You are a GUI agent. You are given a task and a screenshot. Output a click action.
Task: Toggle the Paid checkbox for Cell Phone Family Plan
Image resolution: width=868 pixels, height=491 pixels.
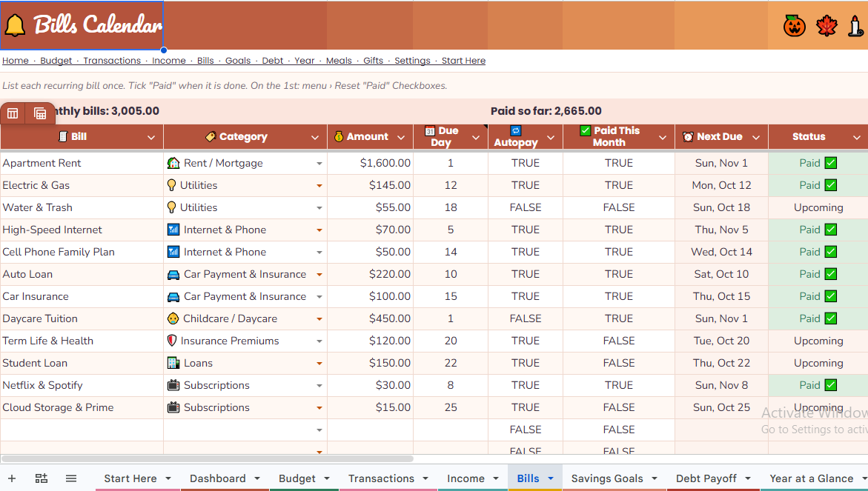(830, 252)
